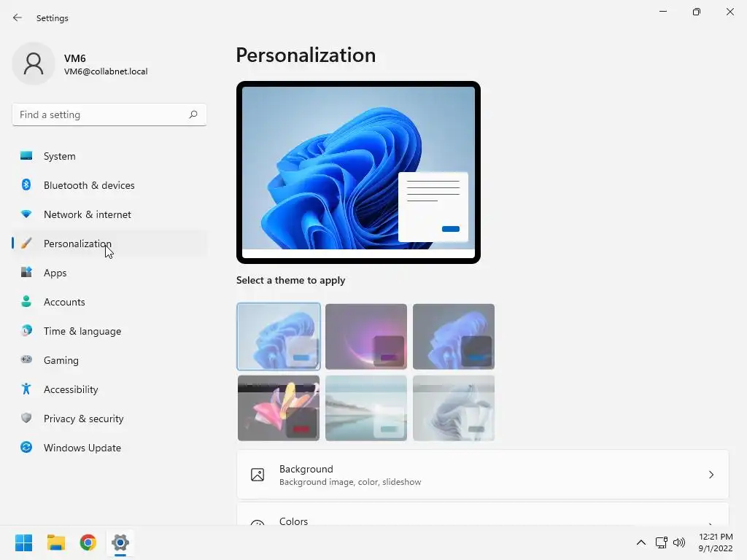This screenshot has height=560, width=747.
Task: Apply the Windows dark bloom theme
Action: point(454,337)
